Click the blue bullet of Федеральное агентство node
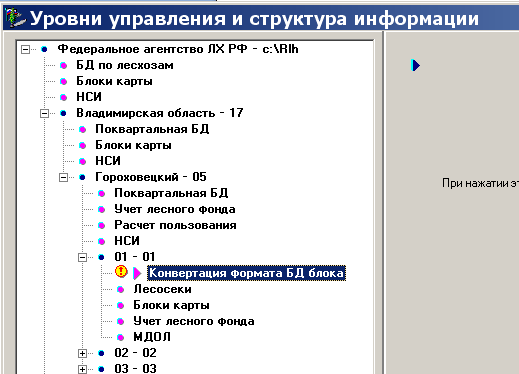The image size is (519, 374). pyautogui.click(x=44, y=50)
